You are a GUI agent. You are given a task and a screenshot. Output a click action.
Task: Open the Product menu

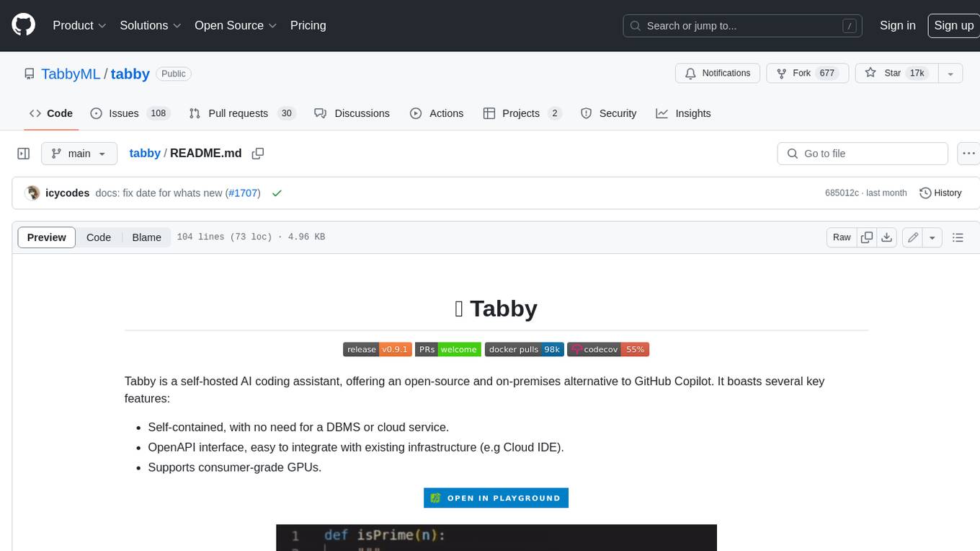point(79,25)
